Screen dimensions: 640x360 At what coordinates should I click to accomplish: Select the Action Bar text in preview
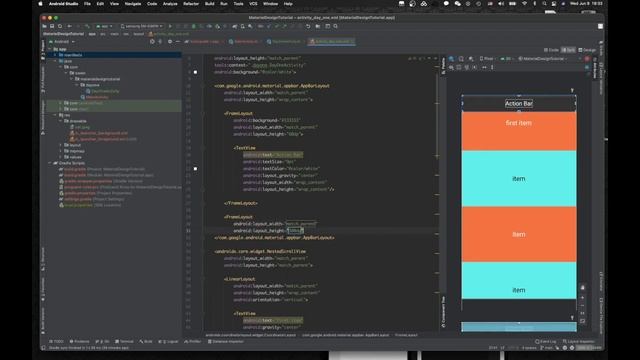519,104
